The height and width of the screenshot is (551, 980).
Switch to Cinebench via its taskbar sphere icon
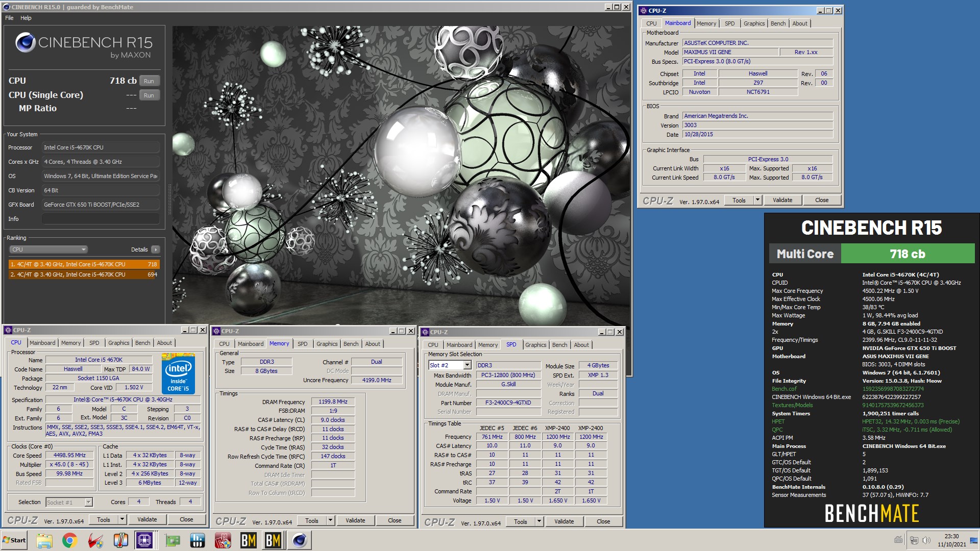coord(299,540)
